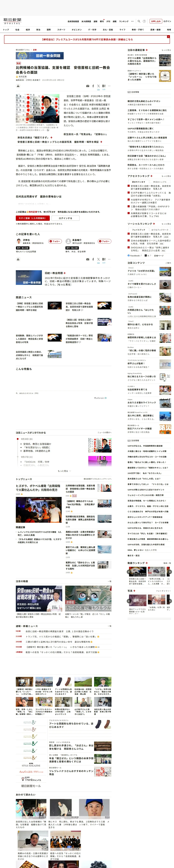
Task: Open the トップ navigation item
Action: point(6,30)
